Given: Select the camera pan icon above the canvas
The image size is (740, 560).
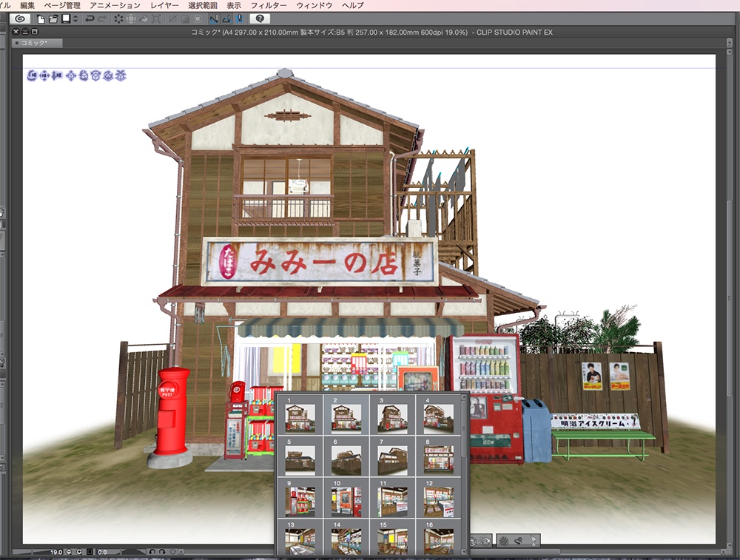Looking at the screenshot, I should pos(44,75).
